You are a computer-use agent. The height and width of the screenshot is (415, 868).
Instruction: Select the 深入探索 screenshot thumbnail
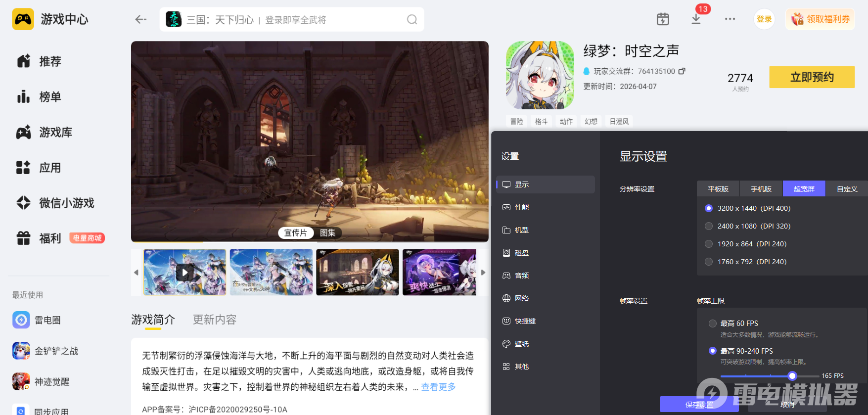[x=358, y=273]
